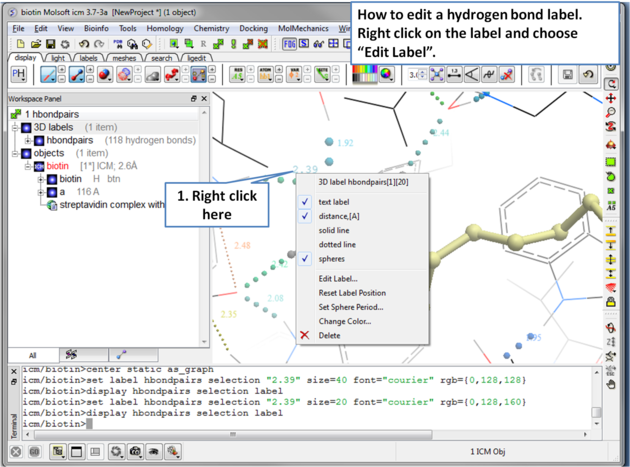This screenshot has height=467, width=630.
Task: Switch to the labels tab
Action: point(88,58)
